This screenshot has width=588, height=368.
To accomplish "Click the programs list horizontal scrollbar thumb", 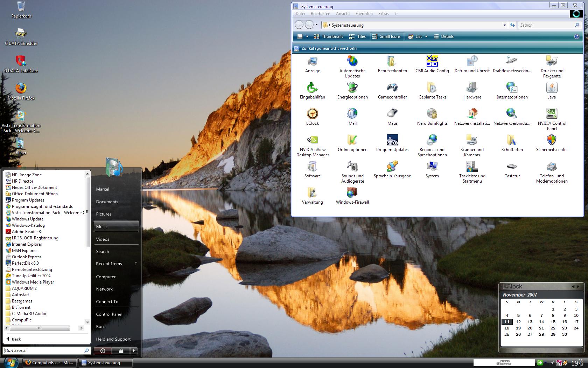I will [x=40, y=328].
